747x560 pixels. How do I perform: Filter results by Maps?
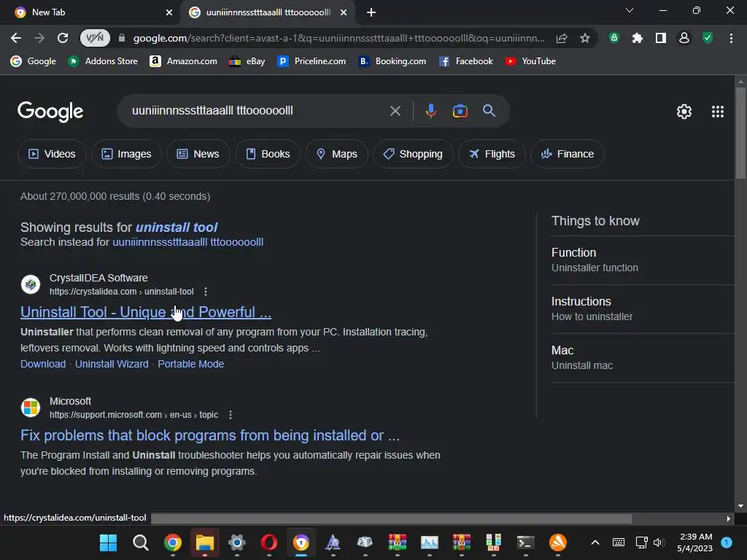point(336,154)
